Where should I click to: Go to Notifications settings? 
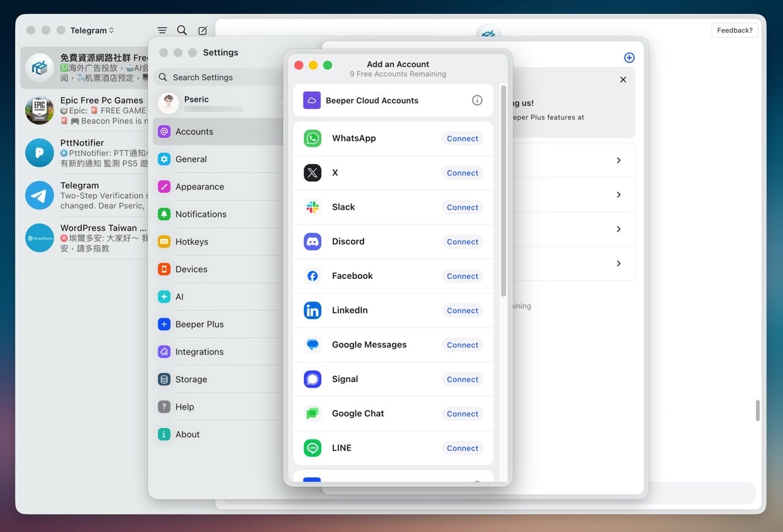(x=218, y=214)
